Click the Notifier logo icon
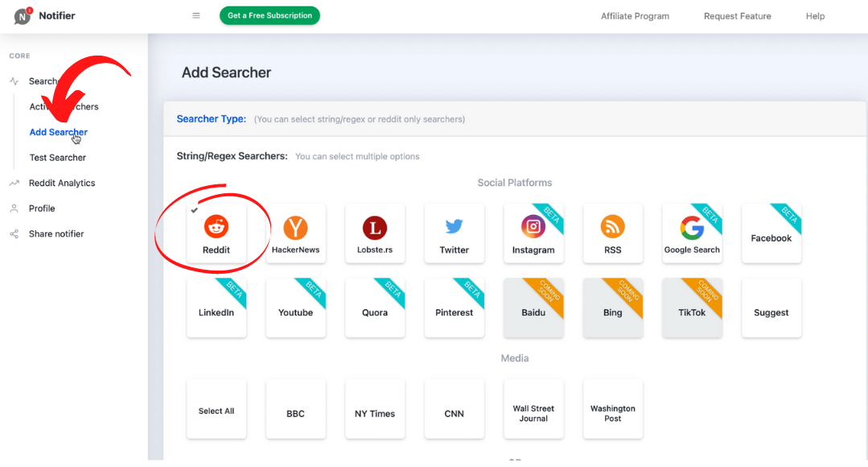Viewport: 868px width, 467px height. (23, 16)
